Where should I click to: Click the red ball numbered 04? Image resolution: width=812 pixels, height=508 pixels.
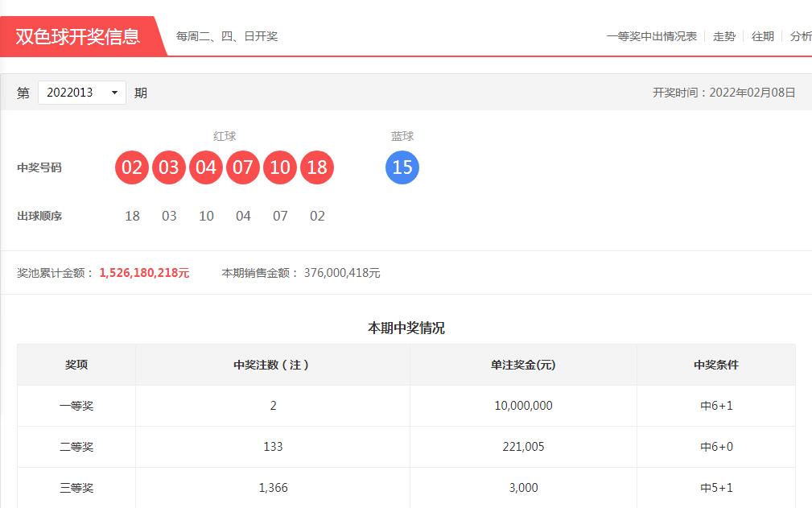coord(205,167)
